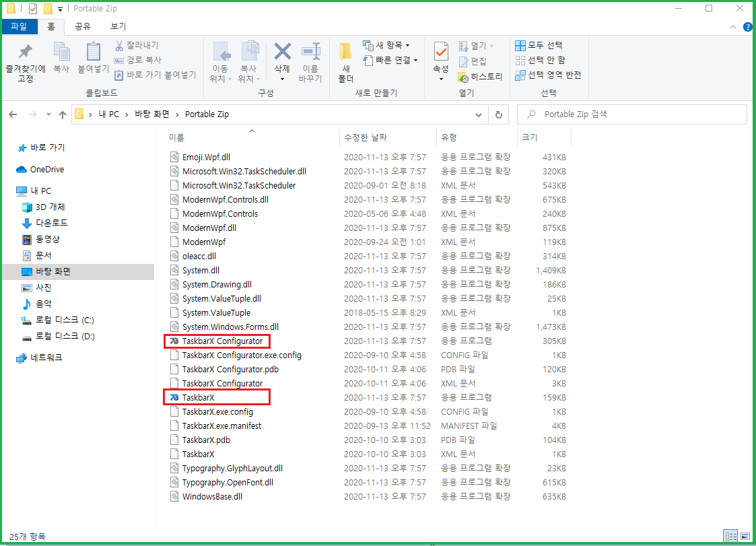The image size is (756, 546).
Task: Open 음악 folder in sidebar
Action: 37,304
